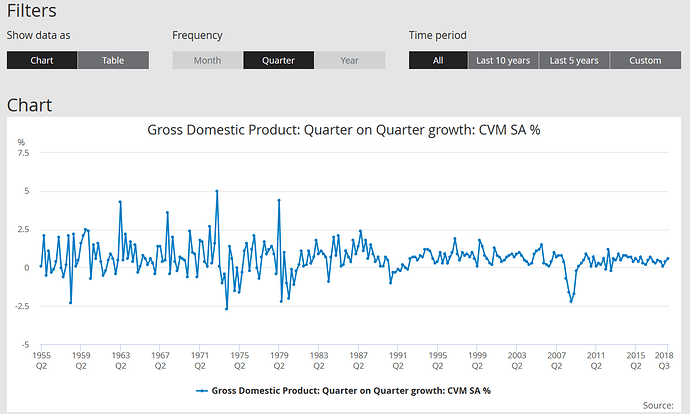Screen dimensions: 690x414
Task: Select Month frequency
Action: [207, 60]
